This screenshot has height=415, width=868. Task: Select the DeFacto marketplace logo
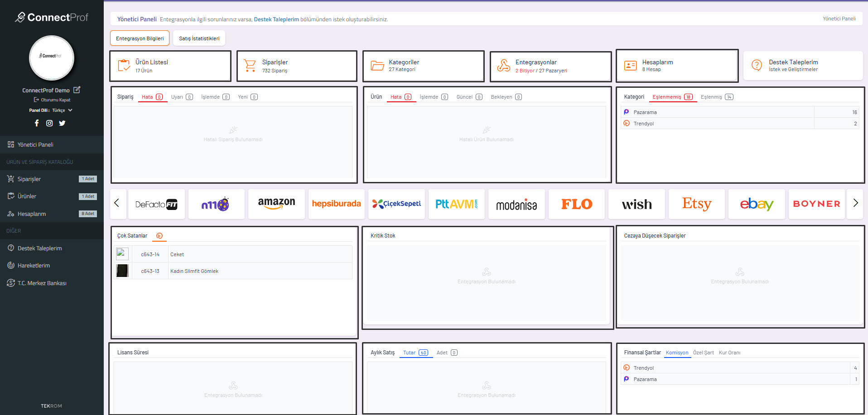coord(156,204)
